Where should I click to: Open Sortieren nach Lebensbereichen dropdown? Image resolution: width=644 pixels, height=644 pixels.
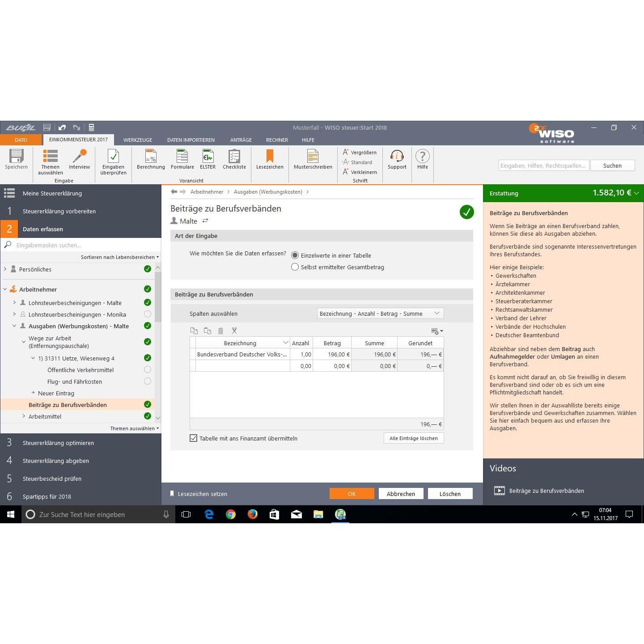tap(120, 257)
